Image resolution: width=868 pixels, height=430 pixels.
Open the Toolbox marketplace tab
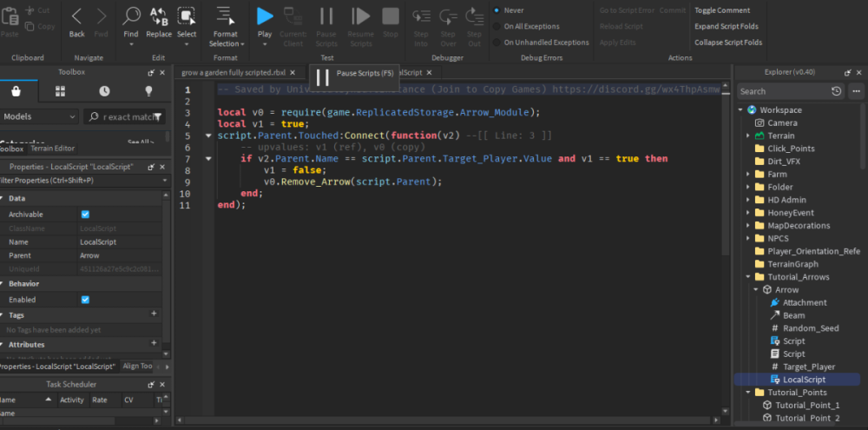pyautogui.click(x=16, y=91)
